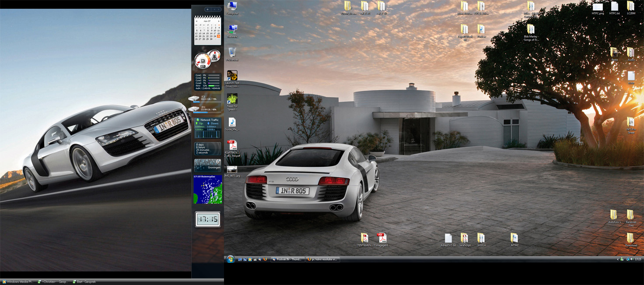Open the Windows Start menu orb

pos(230,259)
